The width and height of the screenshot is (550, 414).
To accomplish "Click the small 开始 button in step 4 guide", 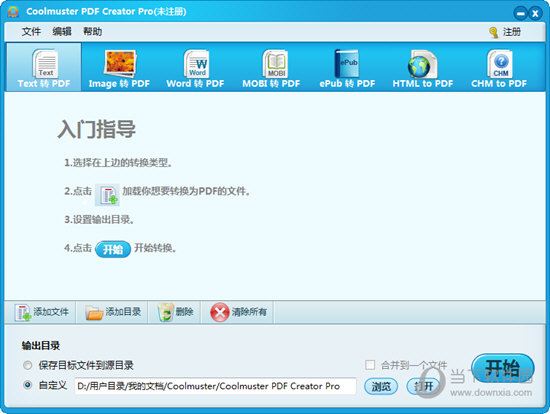I will tap(113, 249).
